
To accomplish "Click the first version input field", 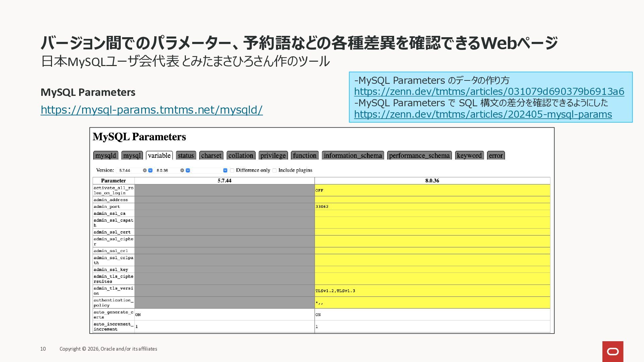I will tap(130, 170).
